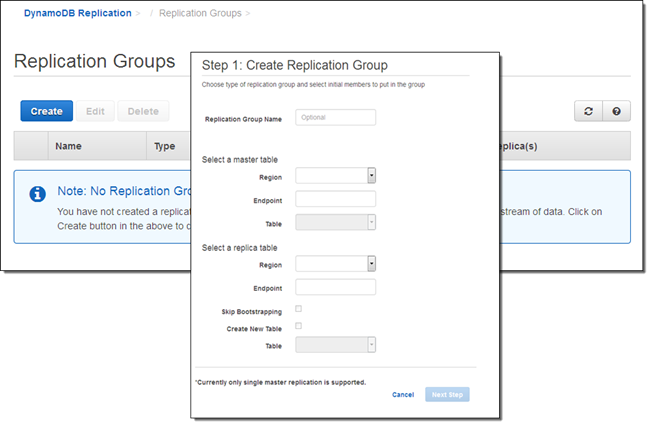This screenshot has height=432, width=650.
Task: Open the replica table Region dropdown
Action: click(335, 264)
